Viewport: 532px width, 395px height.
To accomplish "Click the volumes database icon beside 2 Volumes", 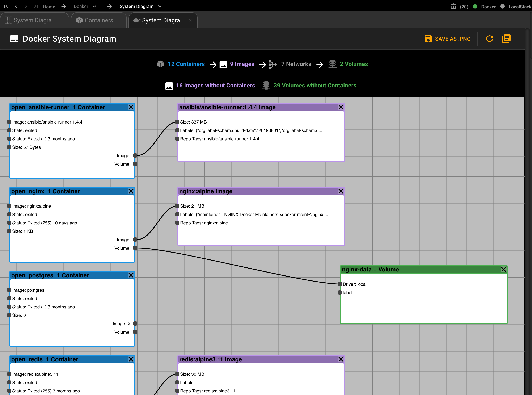I will coord(332,64).
